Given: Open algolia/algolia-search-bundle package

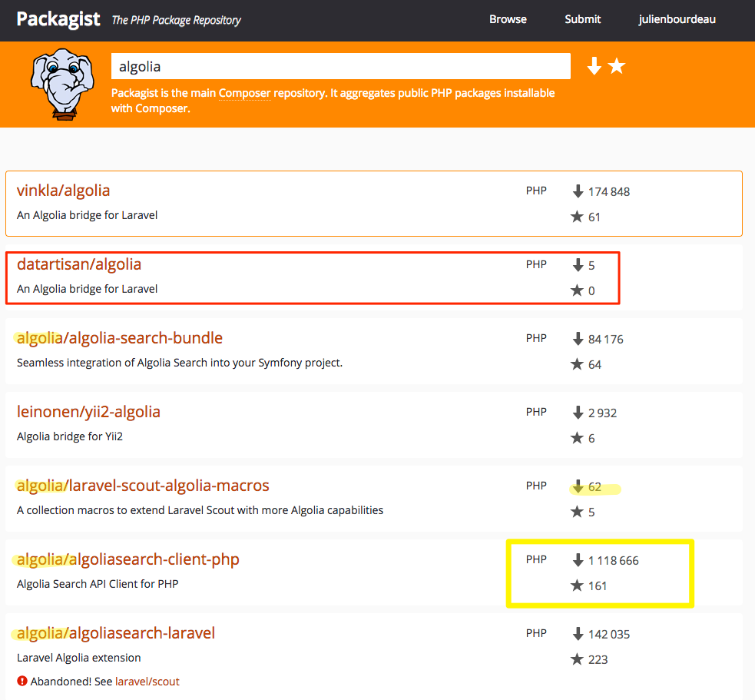Looking at the screenshot, I should 119,338.
